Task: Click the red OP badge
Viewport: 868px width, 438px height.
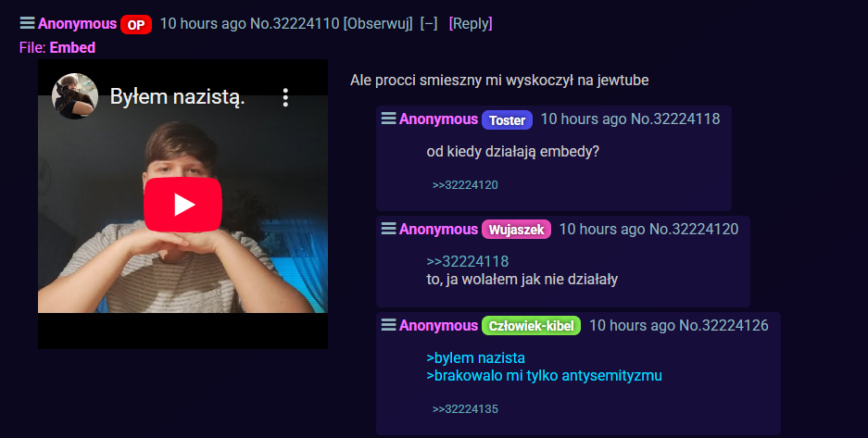Action: pyautogui.click(x=136, y=24)
